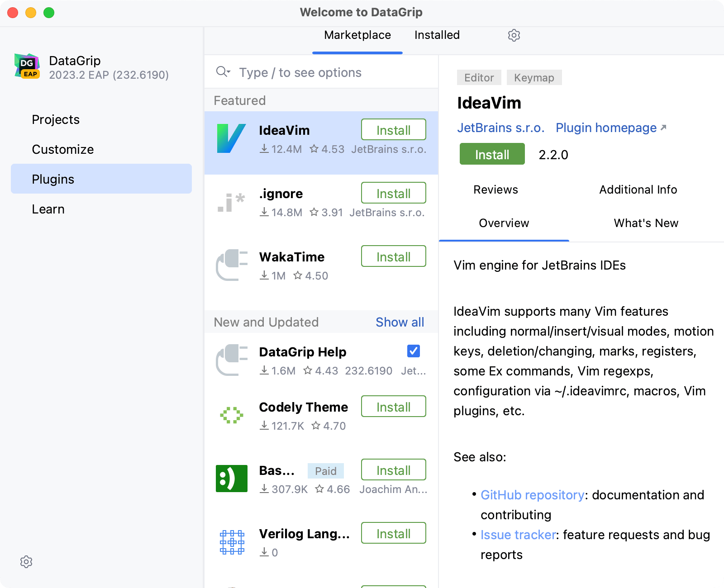This screenshot has height=588, width=724.
Task: Click the green smiley icon of the paid plugin
Action: pos(231,479)
